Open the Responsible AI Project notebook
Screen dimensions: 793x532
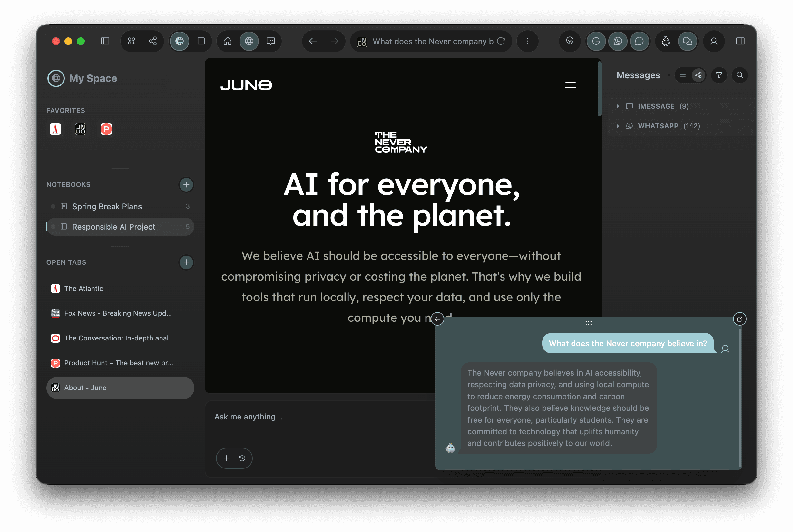tap(113, 227)
